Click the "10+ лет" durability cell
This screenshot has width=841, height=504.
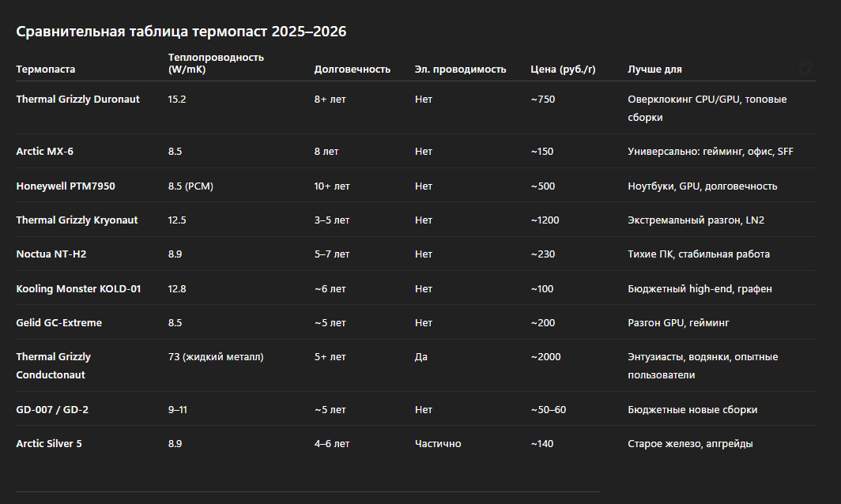pyautogui.click(x=332, y=186)
